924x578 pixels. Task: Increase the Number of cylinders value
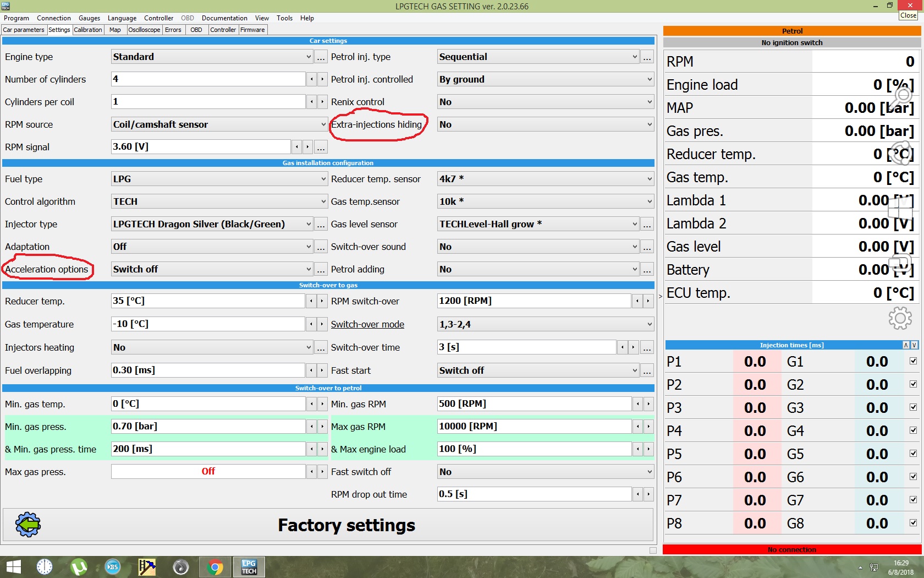pyautogui.click(x=322, y=79)
